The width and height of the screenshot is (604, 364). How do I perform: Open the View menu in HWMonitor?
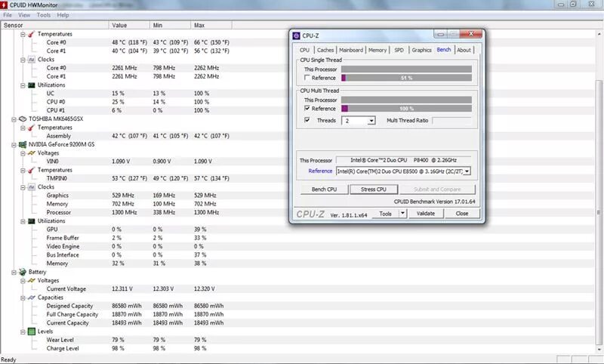tap(24, 15)
